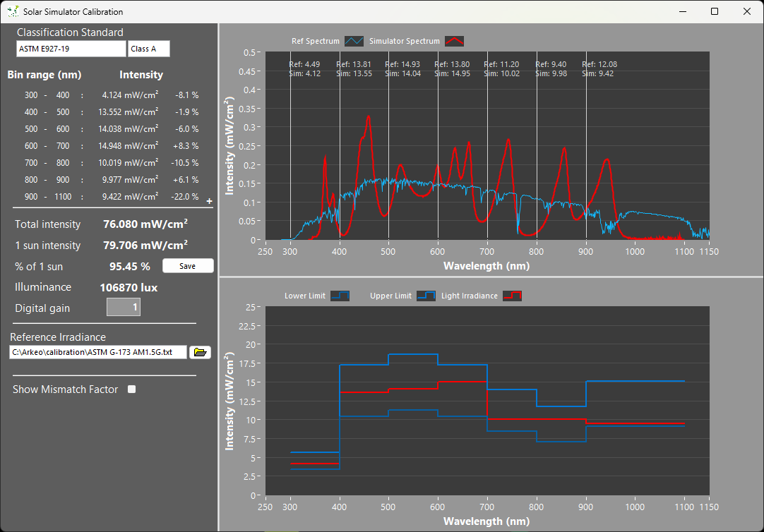Enable the Show Mismatch Factor checkbox
Image resolution: width=764 pixels, height=532 pixels.
coord(131,389)
